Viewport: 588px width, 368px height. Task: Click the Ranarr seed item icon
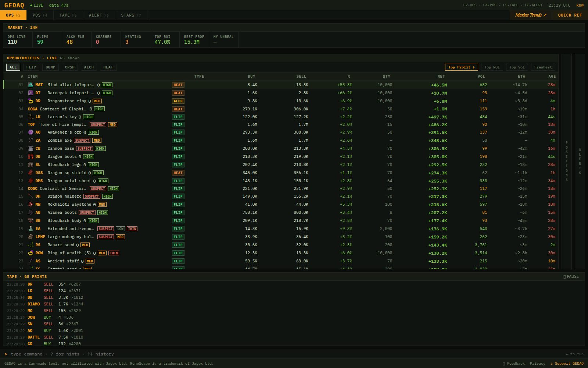(x=31, y=245)
